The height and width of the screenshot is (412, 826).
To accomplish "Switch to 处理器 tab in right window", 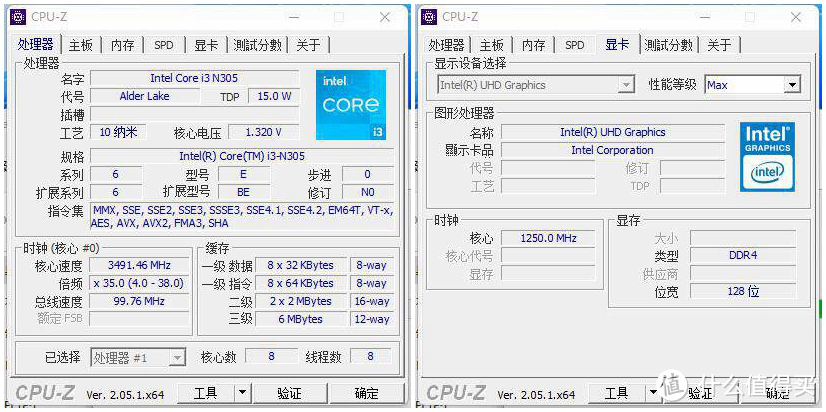I will point(447,45).
